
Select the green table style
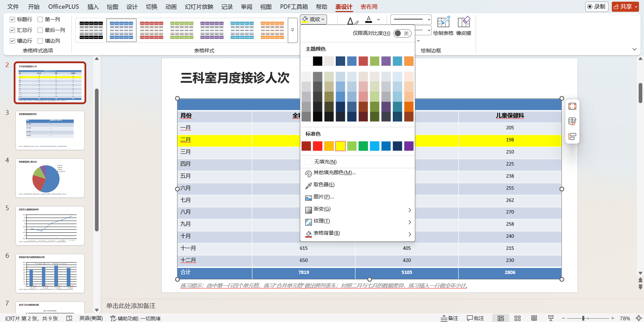[x=182, y=30]
